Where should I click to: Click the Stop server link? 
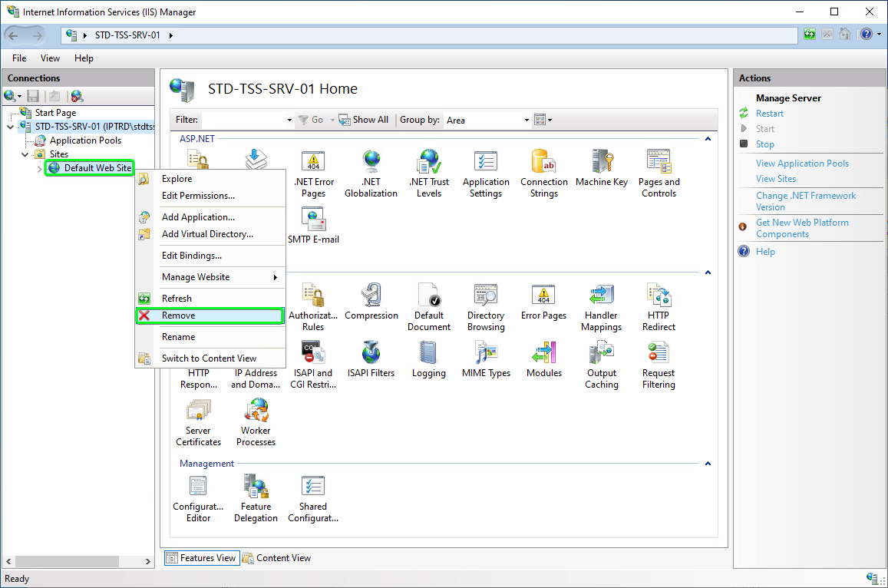(764, 144)
